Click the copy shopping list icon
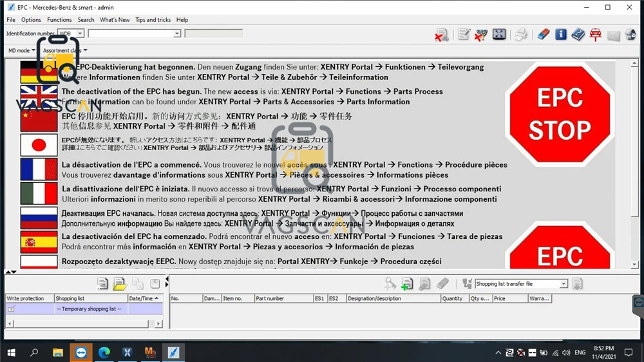 (138, 283)
